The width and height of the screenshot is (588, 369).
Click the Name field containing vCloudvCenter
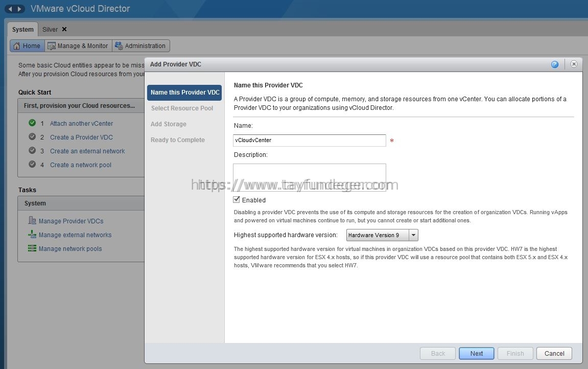click(x=310, y=140)
